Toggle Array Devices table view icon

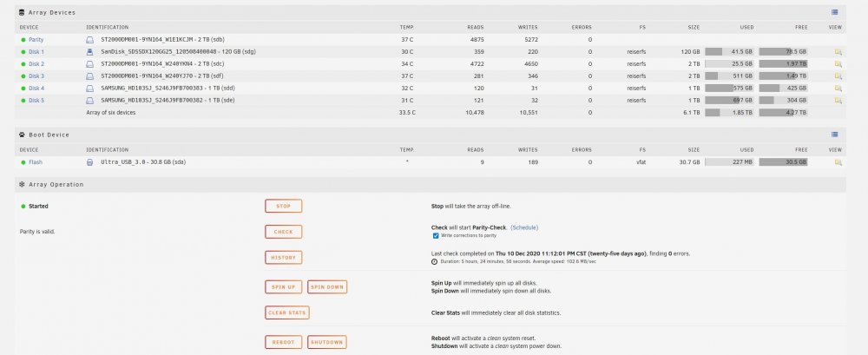[x=835, y=12]
